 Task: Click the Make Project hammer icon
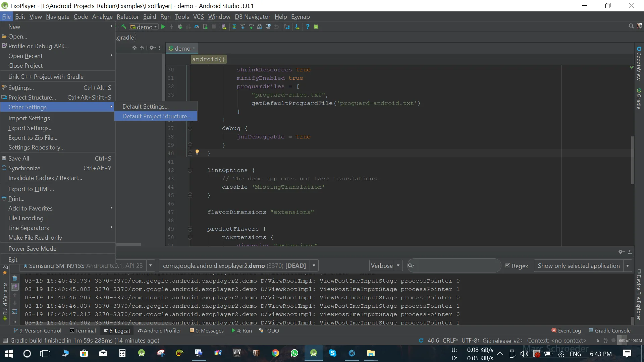[x=124, y=27]
